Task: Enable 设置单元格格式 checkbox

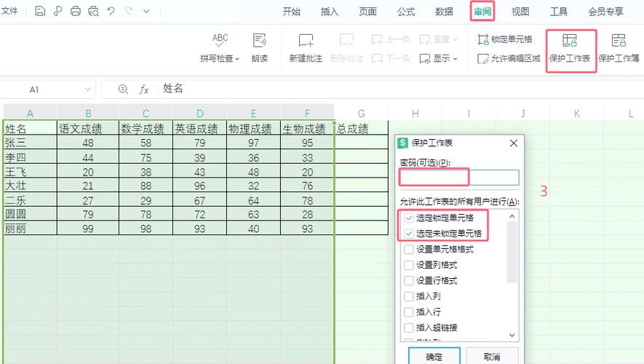Action: 409,250
